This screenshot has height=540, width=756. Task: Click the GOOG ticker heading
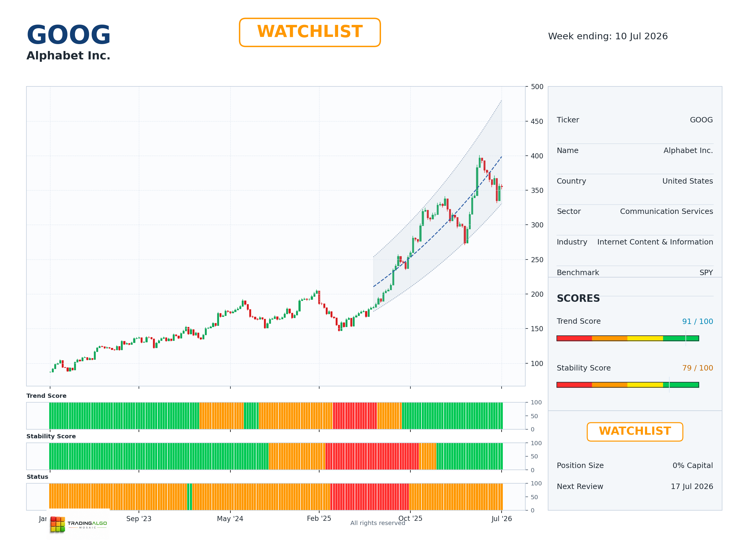point(68,35)
